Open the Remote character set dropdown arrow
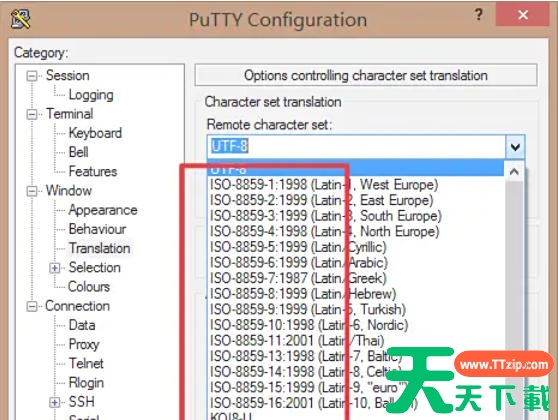Screen dimensions: 558x420 (x=515, y=147)
